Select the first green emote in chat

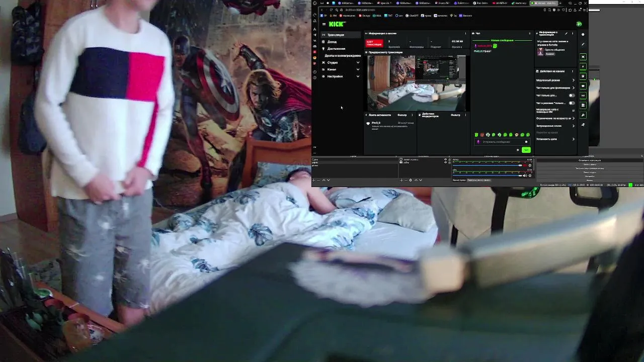pyautogui.click(x=476, y=135)
